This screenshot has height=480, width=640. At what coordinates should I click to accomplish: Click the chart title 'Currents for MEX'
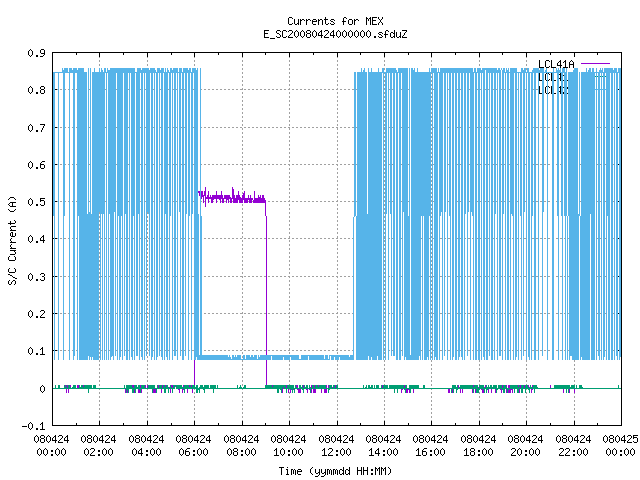335,21
